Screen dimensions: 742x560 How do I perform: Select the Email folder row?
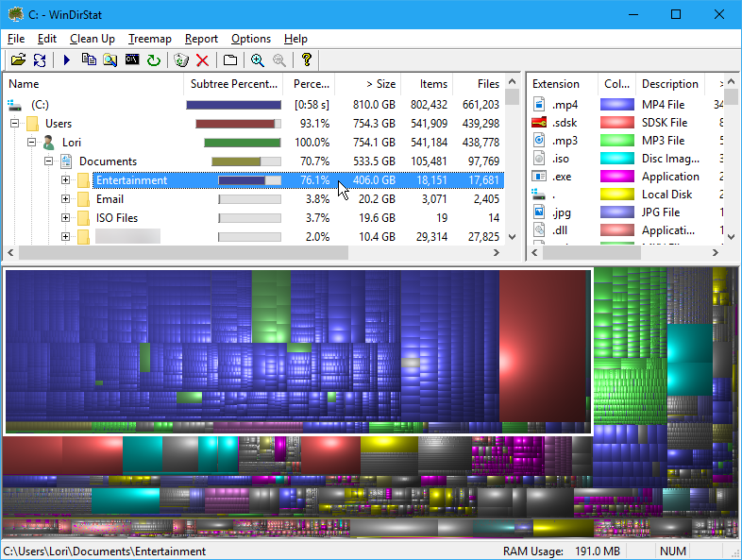[110, 199]
